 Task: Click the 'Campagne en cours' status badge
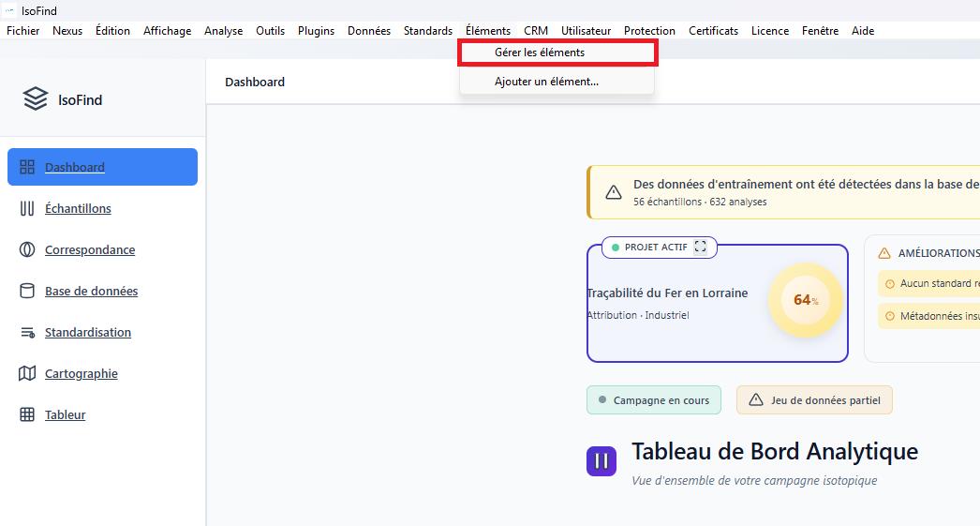click(x=654, y=400)
